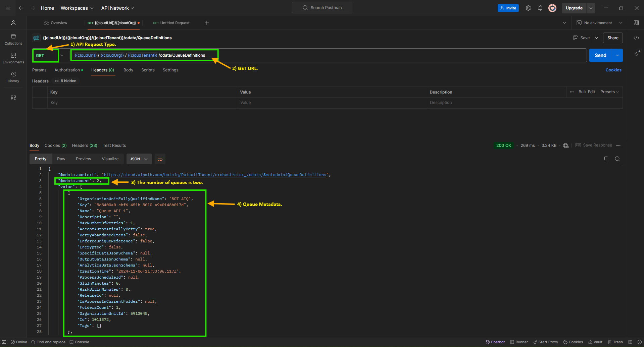Open Trash from the status bar
644x347 pixels.
[615, 342]
